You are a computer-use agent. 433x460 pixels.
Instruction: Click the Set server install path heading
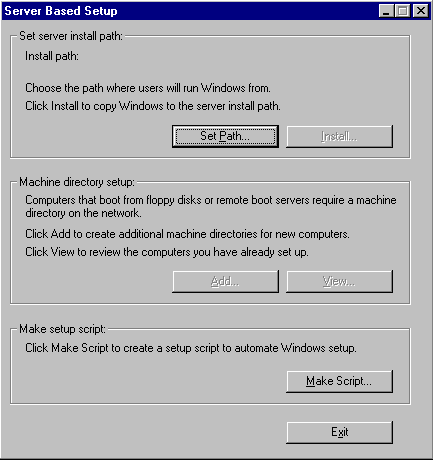(71, 36)
